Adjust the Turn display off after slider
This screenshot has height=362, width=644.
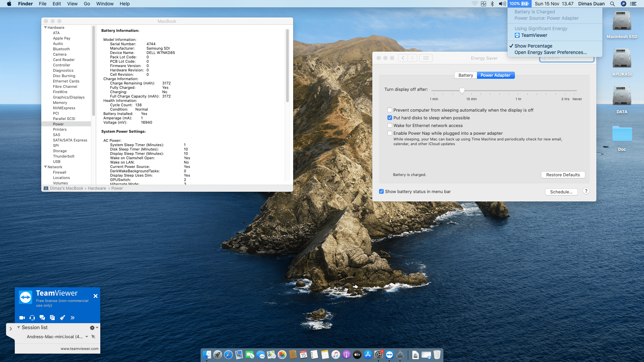point(462,90)
